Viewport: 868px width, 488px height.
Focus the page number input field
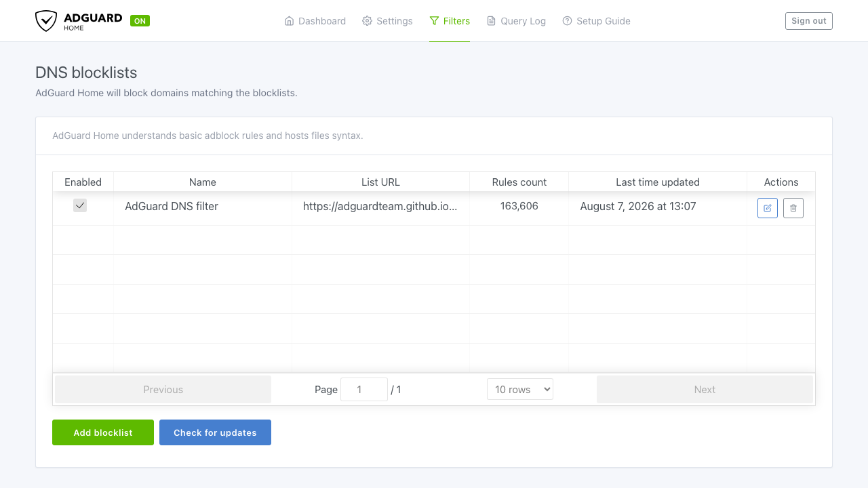coord(364,390)
